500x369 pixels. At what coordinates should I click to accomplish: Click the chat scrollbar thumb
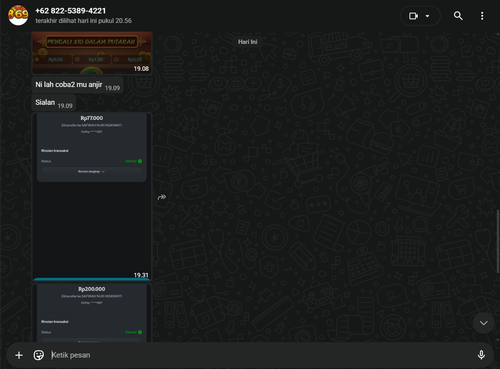[x=498, y=242]
